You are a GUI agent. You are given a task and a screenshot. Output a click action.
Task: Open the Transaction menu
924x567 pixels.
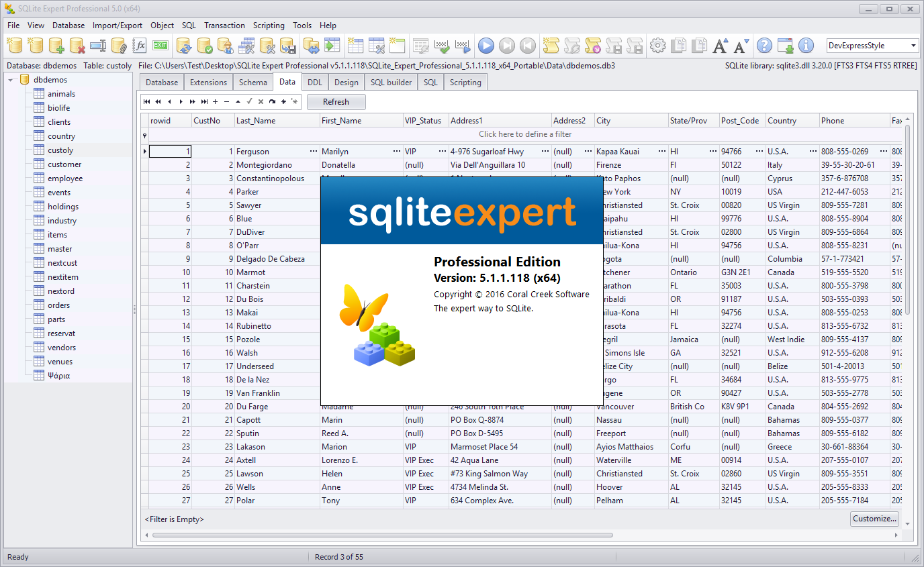pyautogui.click(x=224, y=25)
